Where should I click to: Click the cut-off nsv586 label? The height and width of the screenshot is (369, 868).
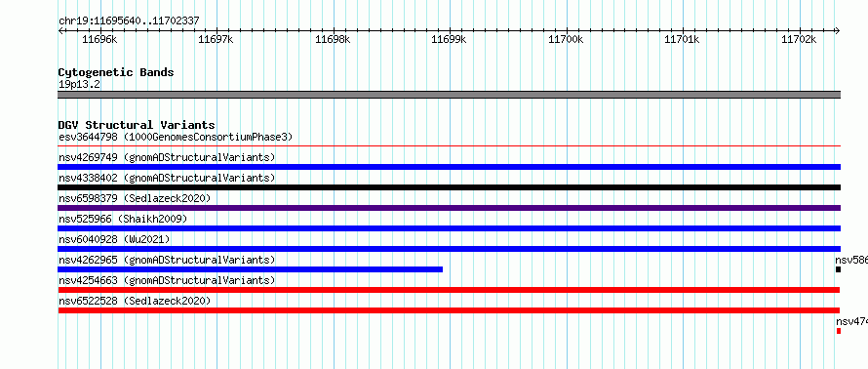[852, 260]
